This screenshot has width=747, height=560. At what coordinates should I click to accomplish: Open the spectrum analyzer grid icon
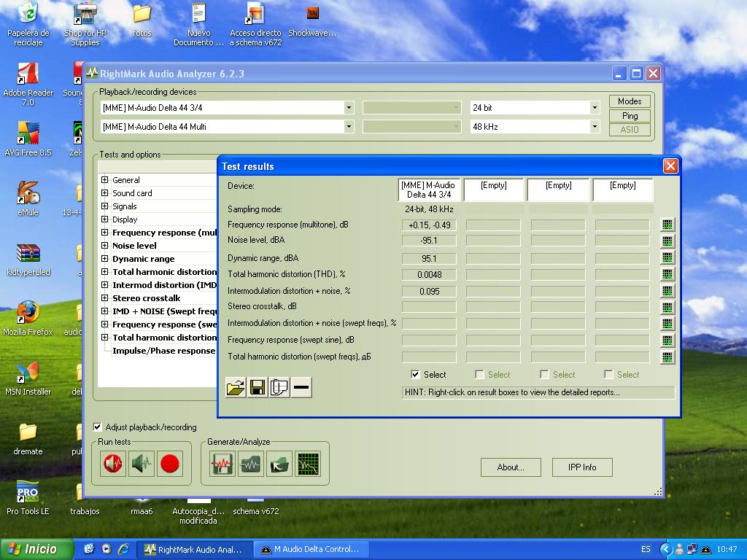tap(307, 462)
